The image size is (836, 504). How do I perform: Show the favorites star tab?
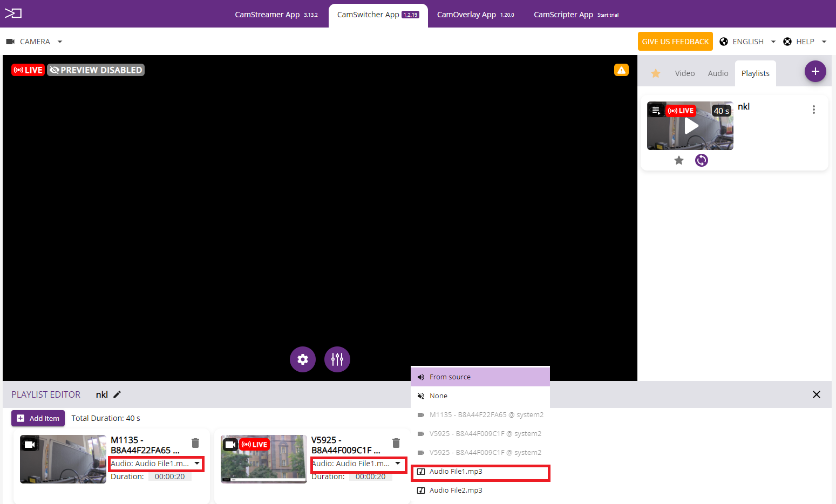tap(656, 73)
